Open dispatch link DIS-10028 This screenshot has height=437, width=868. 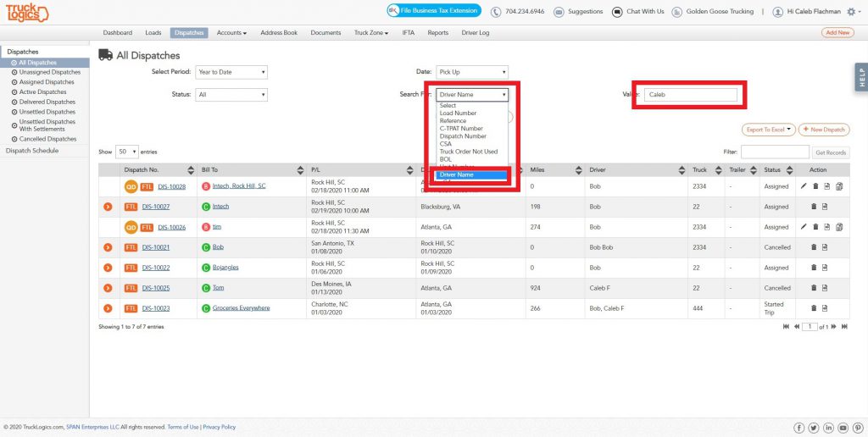[171, 186]
